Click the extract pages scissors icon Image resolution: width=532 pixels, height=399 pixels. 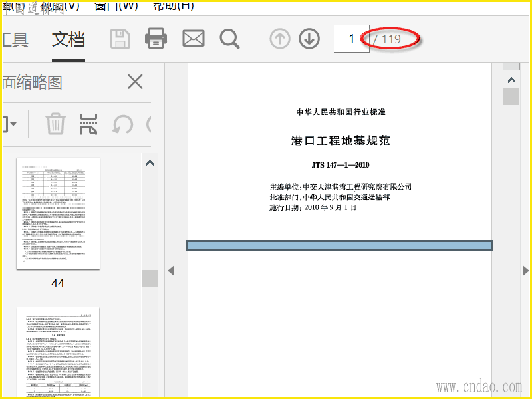(x=88, y=124)
